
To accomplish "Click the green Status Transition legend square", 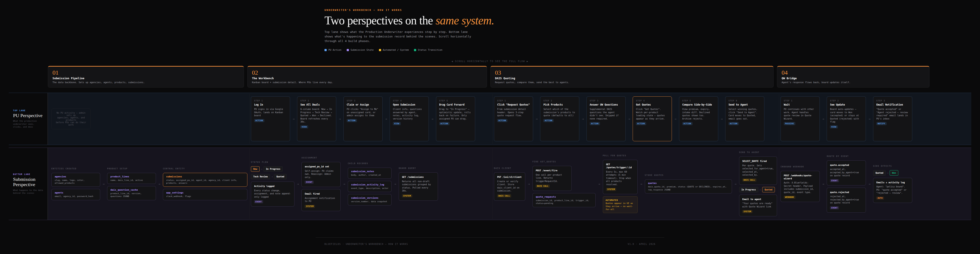I will coord(415,50).
